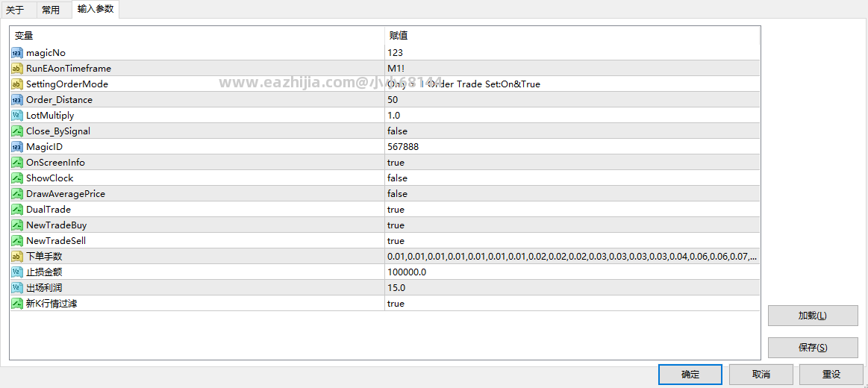Cancel with the 取消 button

(x=761, y=374)
